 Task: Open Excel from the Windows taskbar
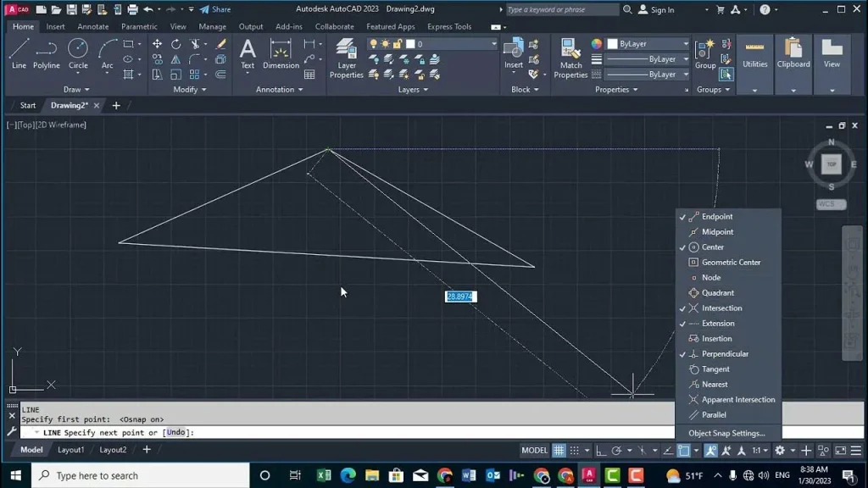pyautogui.click(x=324, y=475)
